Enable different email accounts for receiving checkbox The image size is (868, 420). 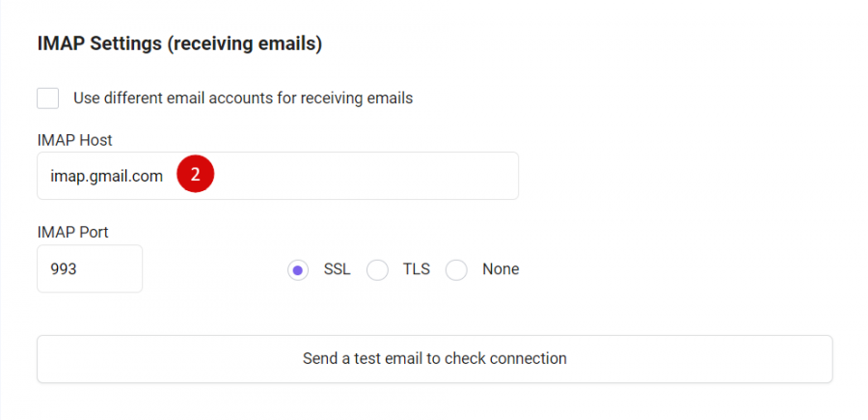(47, 98)
